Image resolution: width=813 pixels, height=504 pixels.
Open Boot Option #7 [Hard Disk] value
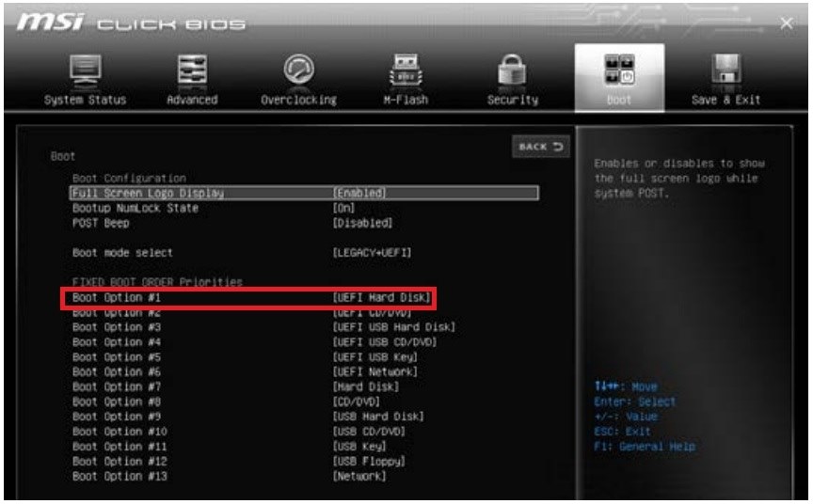pos(366,387)
